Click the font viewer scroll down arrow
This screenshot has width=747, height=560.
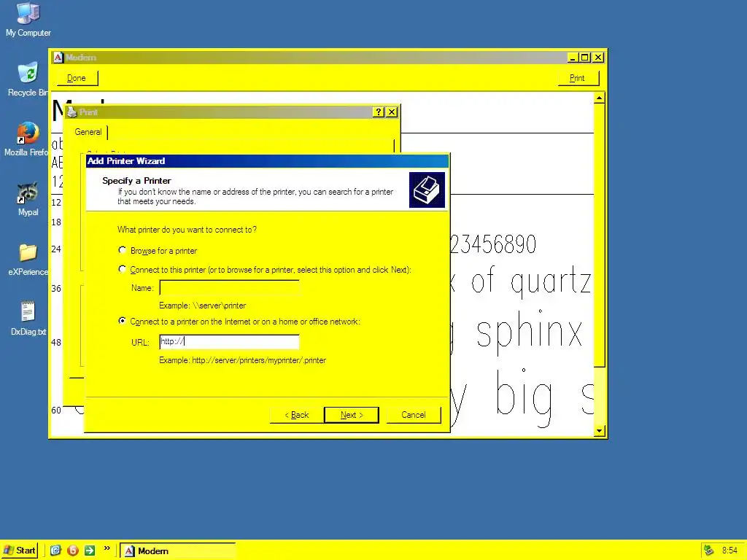600,431
